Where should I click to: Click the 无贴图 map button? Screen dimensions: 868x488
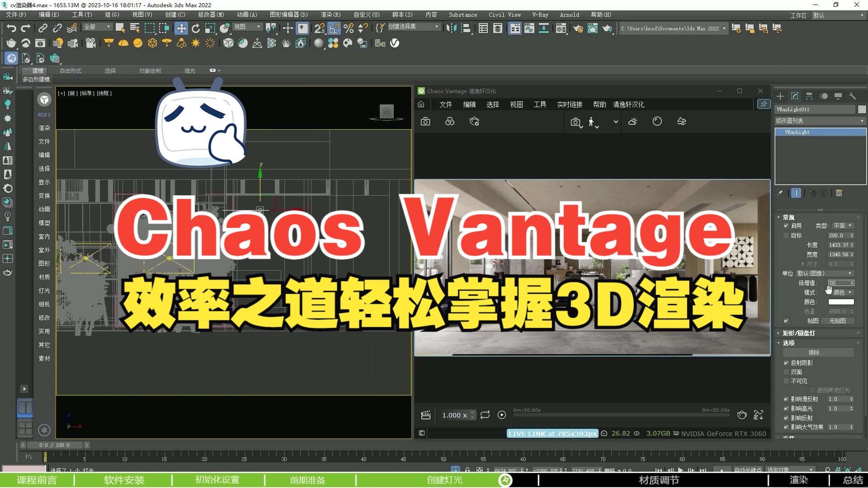839,321
